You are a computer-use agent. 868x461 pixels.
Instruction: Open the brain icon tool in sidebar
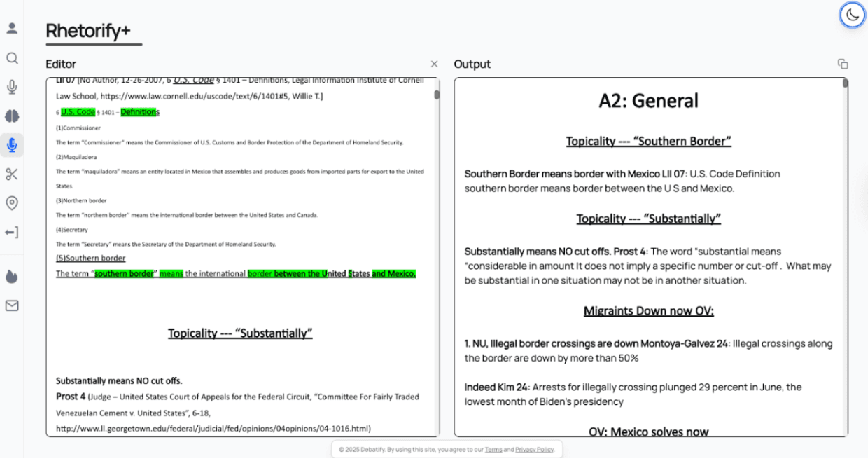coord(12,116)
